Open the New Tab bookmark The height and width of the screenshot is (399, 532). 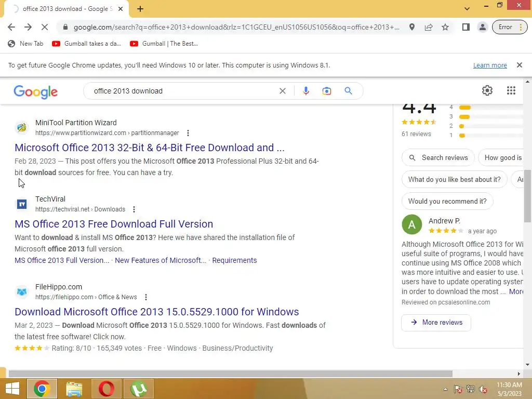26,44
